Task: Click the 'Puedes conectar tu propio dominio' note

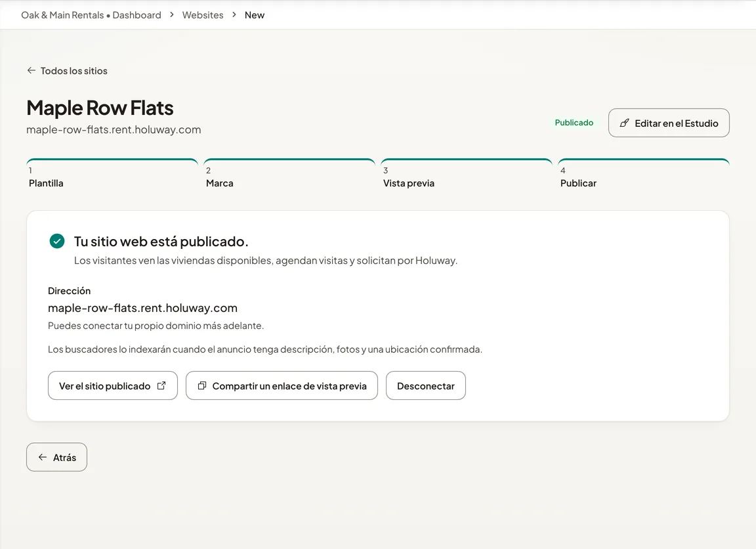Action: tap(156, 326)
